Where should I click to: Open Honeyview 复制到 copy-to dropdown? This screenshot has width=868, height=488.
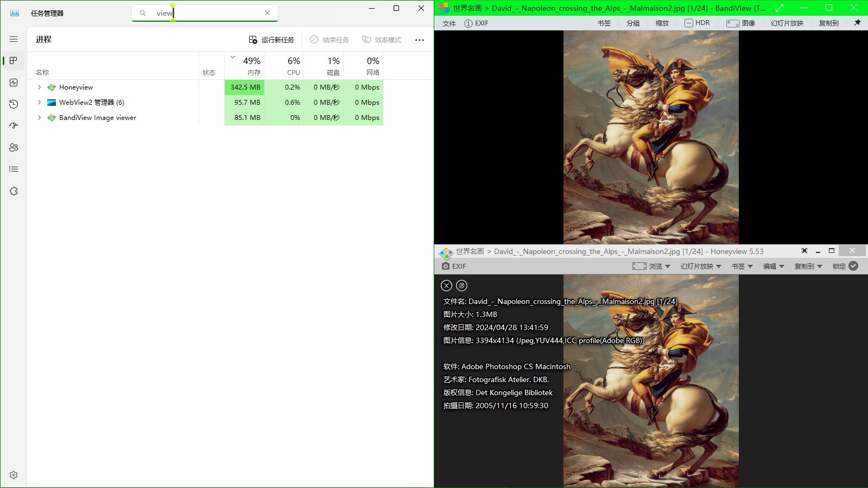[808, 267]
